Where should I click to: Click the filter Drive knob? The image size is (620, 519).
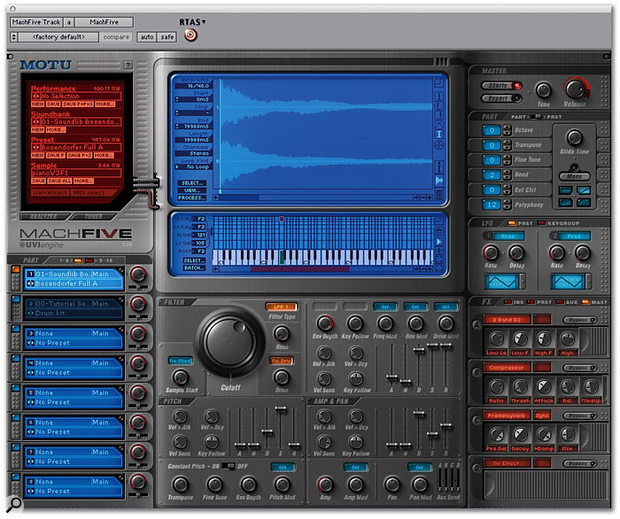pyautogui.click(x=282, y=377)
